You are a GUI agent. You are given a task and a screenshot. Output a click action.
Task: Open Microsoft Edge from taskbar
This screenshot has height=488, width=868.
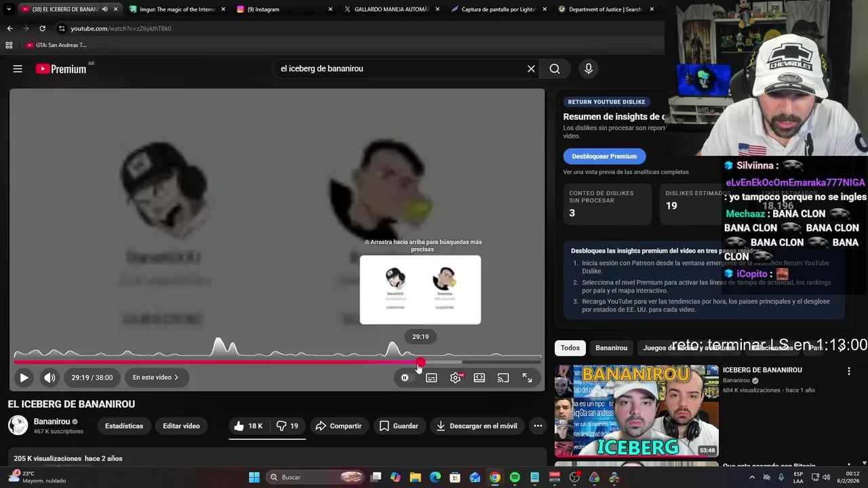coord(435,477)
